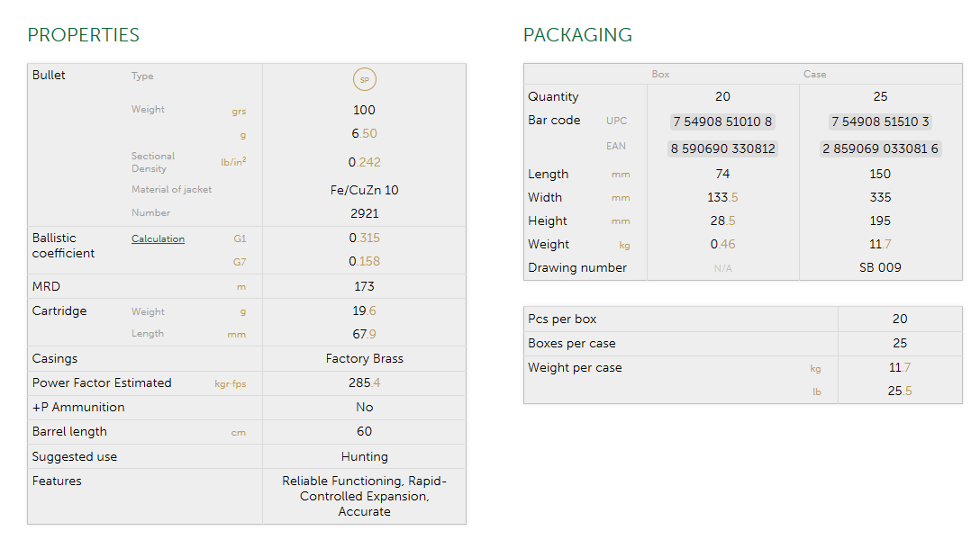Select the Case UPC code 7 54908 51510 3
The height and width of the screenshot is (549, 980).
(x=880, y=121)
